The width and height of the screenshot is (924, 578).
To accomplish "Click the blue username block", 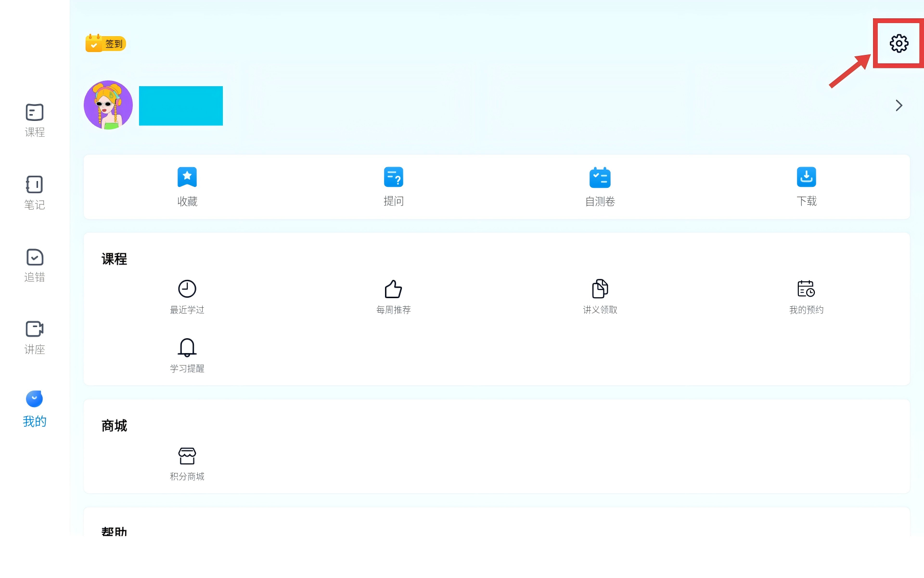I will coord(181,106).
